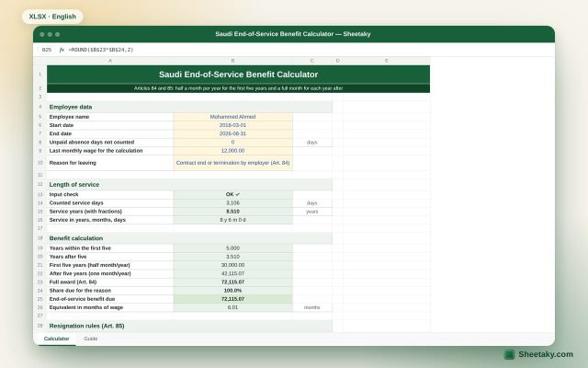Select column C header
This screenshot has width=588, height=368.
312,61
